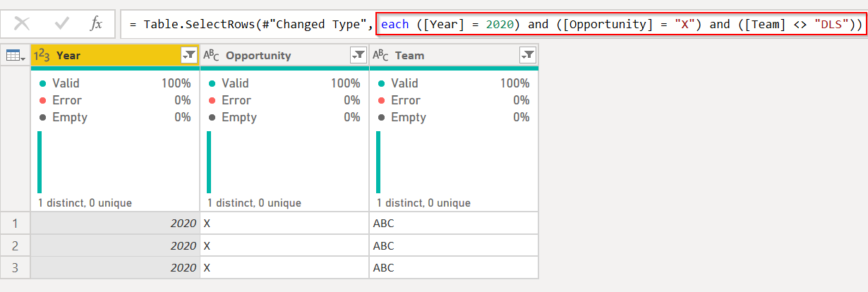Image resolution: width=868 pixels, height=292 pixels.
Task: Open the Year column filter dropdown
Action: point(188,55)
